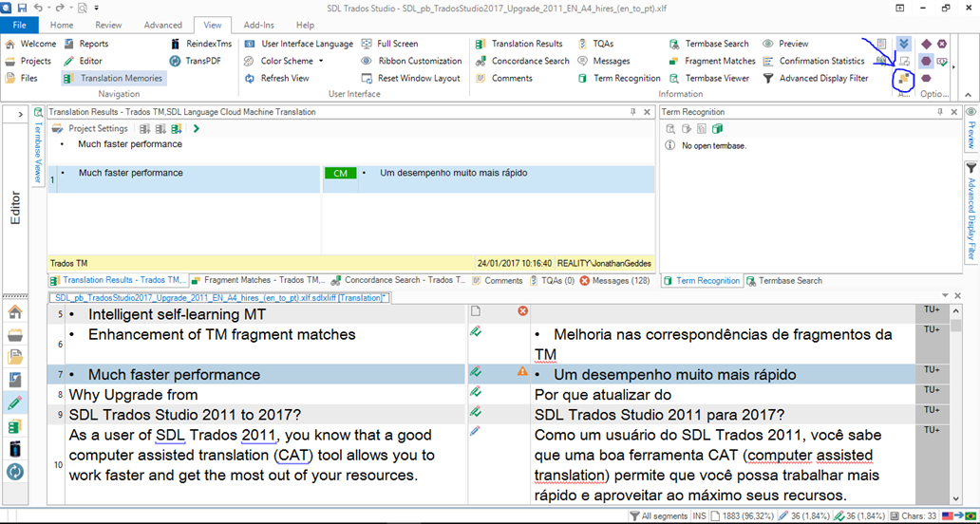The image size is (980, 524).
Task: Open Ribbon Customization
Action: coord(411,61)
